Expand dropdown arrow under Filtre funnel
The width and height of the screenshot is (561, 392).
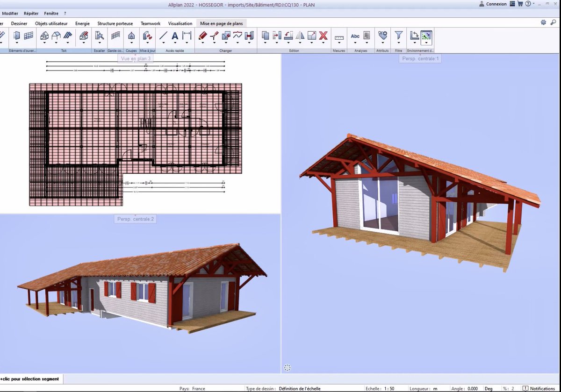398,43
